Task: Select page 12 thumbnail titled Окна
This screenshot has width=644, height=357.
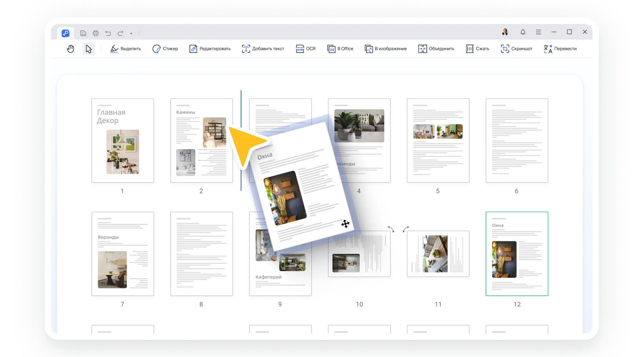Action: 517,254
